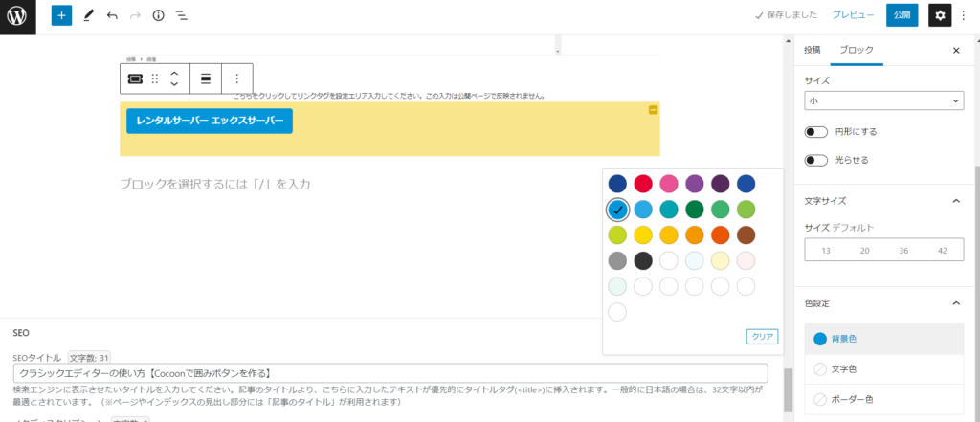Switch to the ブロック tab
The height and width of the screenshot is (422, 980).
click(x=857, y=51)
